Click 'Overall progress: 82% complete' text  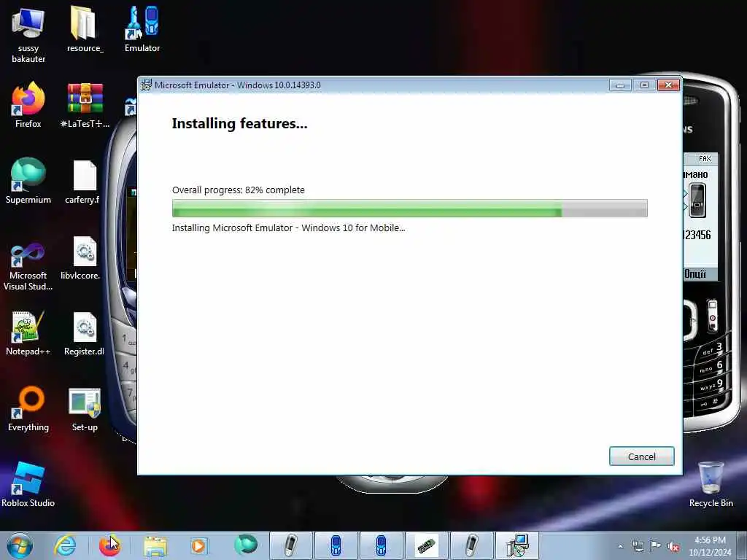coord(239,190)
